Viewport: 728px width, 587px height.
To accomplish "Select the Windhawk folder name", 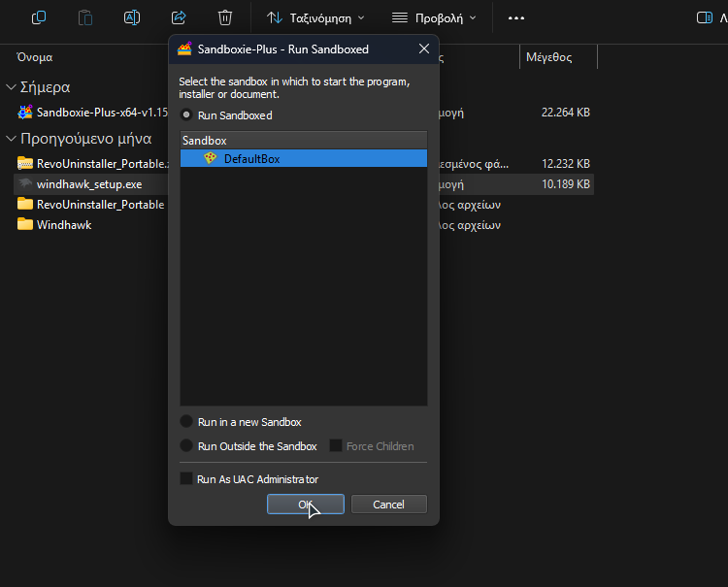I will [x=64, y=225].
